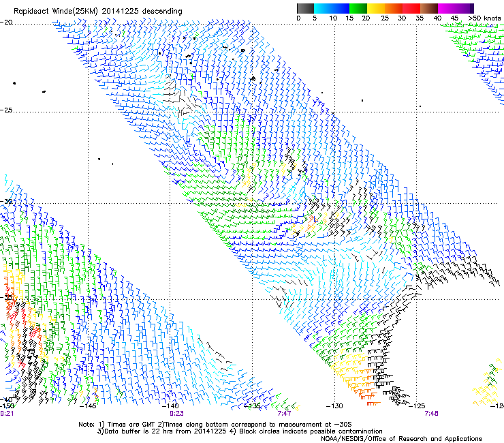Click the purple "9:23" pass time
Screen dimensions: 504x443
click(177, 414)
